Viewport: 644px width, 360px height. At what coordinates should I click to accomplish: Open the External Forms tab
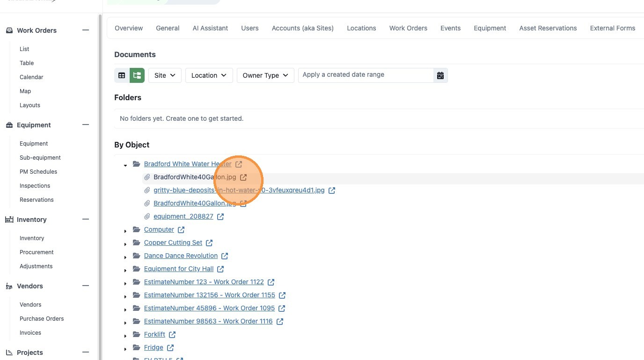point(613,28)
